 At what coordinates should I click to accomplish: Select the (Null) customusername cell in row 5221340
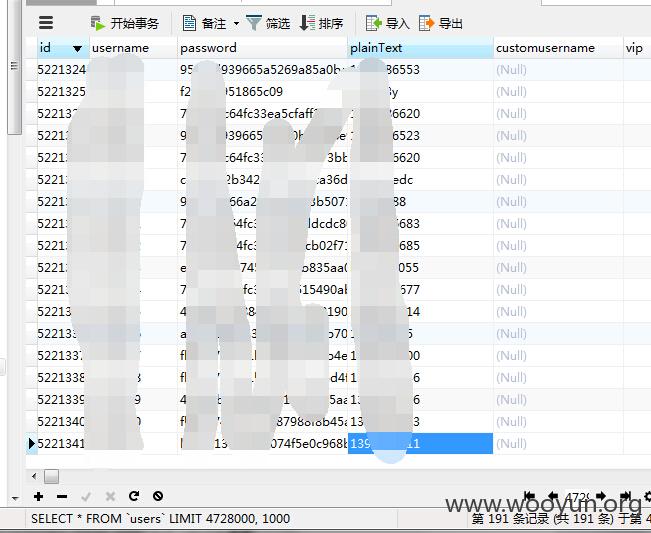[x=558, y=422]
